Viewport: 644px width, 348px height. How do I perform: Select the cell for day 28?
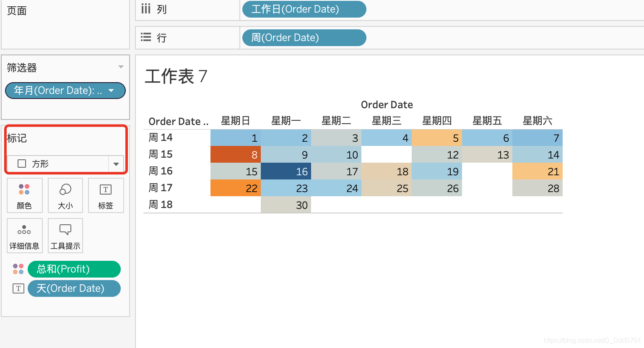tap(538, 188)
